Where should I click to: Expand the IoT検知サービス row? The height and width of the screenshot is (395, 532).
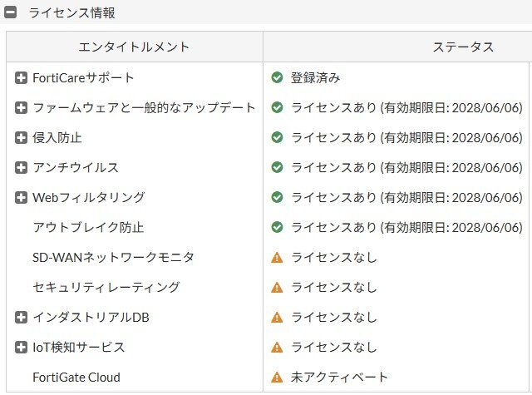(22, 347)
